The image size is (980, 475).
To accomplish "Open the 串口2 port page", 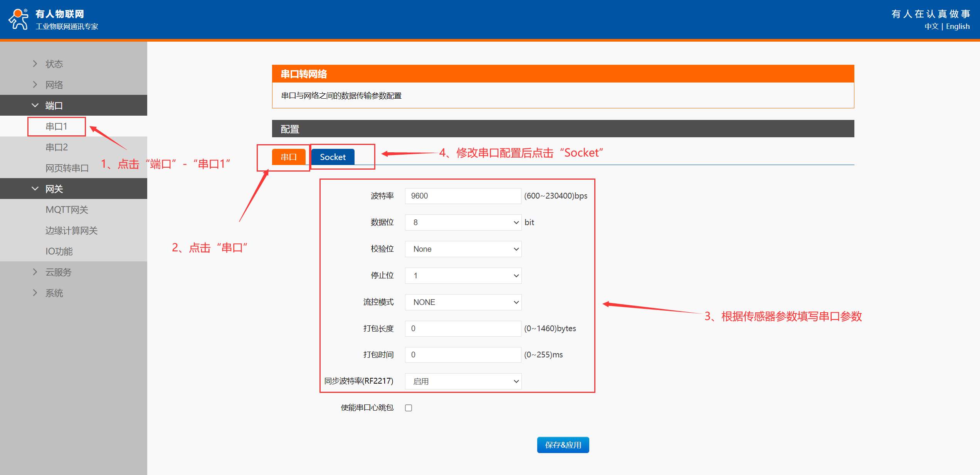I will 57,147.
